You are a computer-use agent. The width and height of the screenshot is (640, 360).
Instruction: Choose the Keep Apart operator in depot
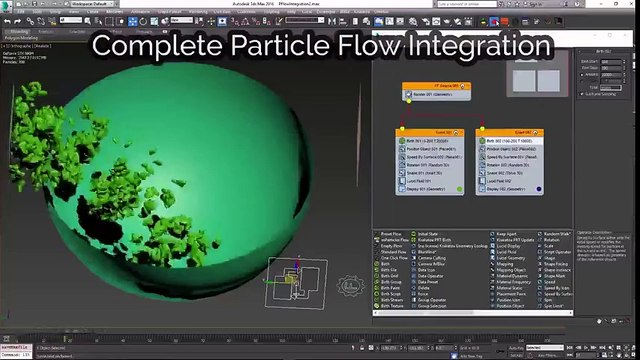[x=503, y=234]
